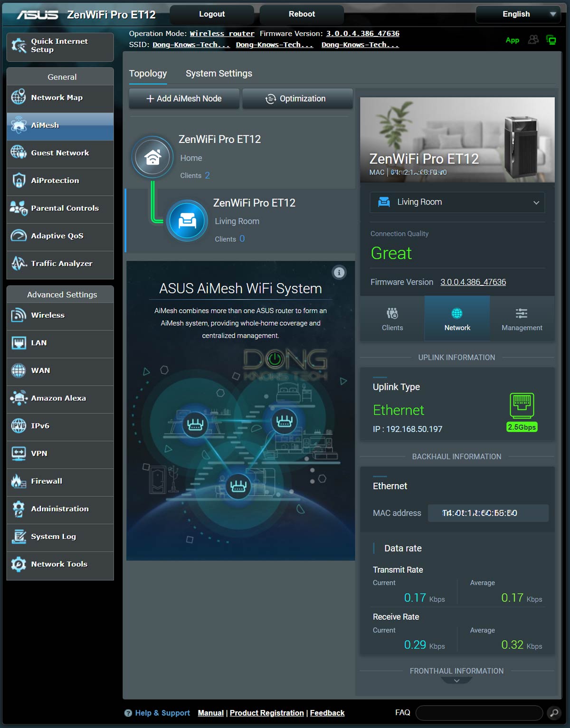Open the Clients view for the node
Screen dimensions: 570x728
(x=392, y=318)
